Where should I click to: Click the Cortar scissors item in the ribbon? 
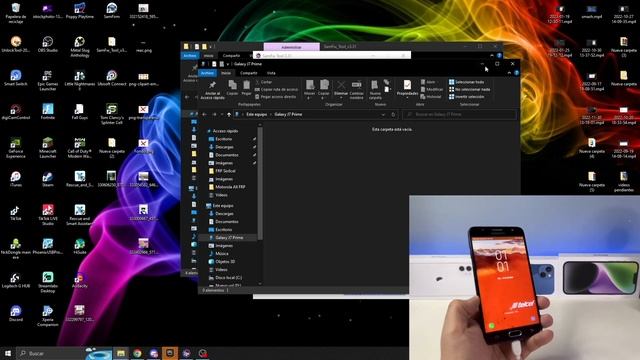pyautogui.click(x=264, y=82)
